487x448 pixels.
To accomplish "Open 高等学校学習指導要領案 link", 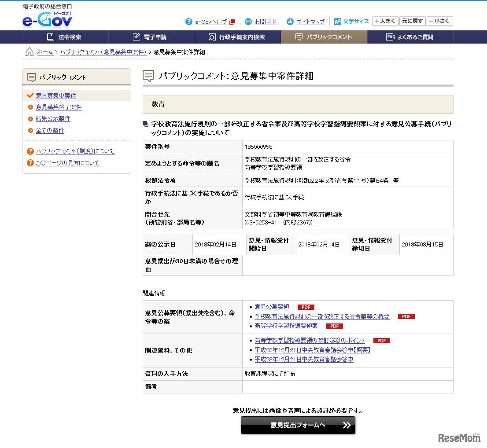I will tap(286, 326).
